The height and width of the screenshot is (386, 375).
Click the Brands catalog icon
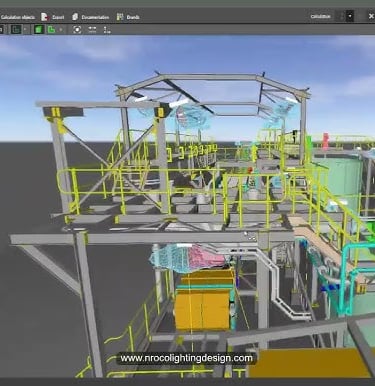coord(120,17)
